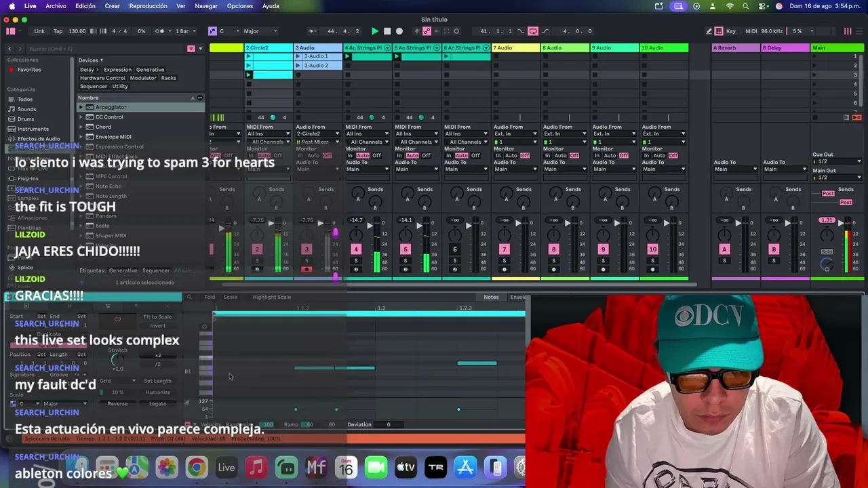Open the Apple menu
The height and width of the screenshot is (488, 868).
click(12, 6)
